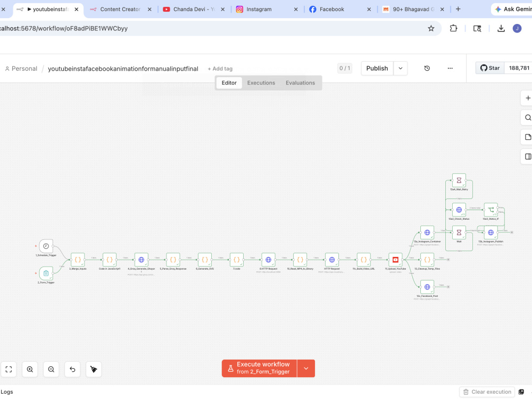Expand the Publish dropdown arrow

401,68
